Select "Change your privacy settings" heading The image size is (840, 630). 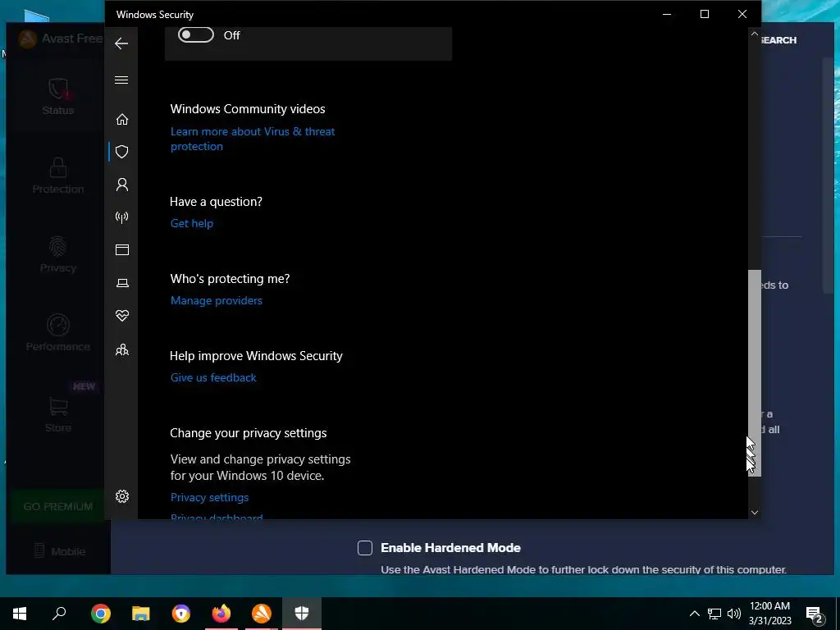click(x=248, y=433)
